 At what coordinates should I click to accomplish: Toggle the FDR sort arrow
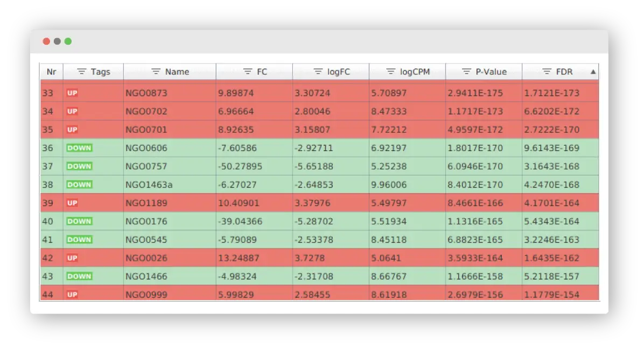593,72
